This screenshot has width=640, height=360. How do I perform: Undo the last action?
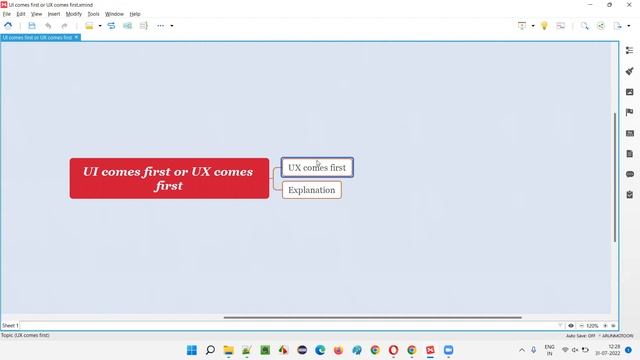point(48,26)
